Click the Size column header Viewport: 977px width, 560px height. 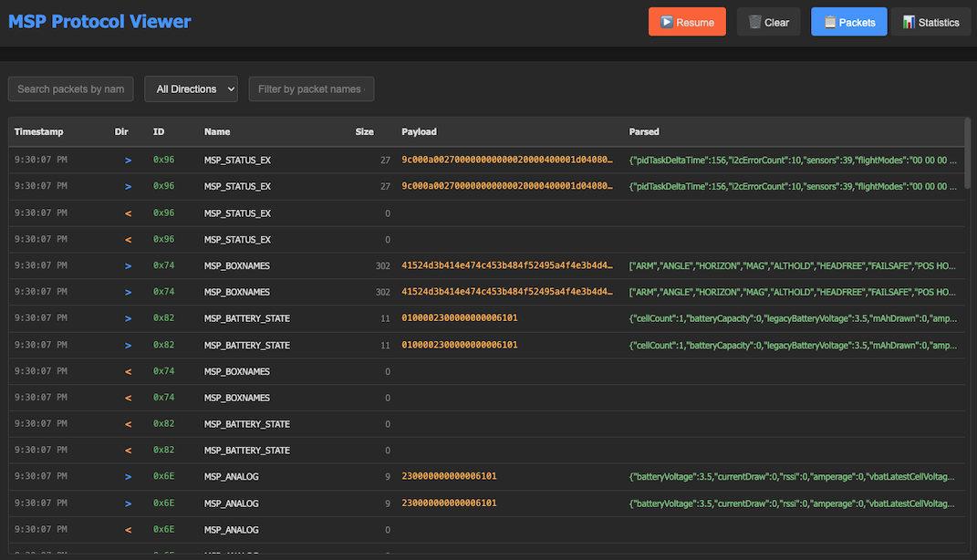tap(365, 131)
